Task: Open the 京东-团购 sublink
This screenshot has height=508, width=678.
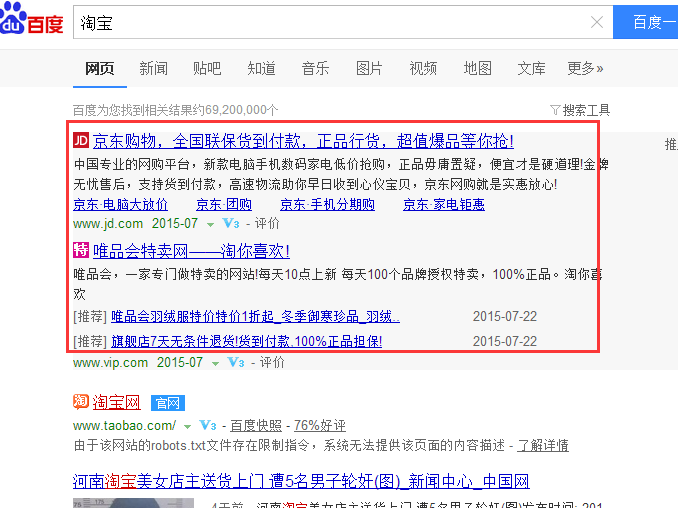Action: 224,204
